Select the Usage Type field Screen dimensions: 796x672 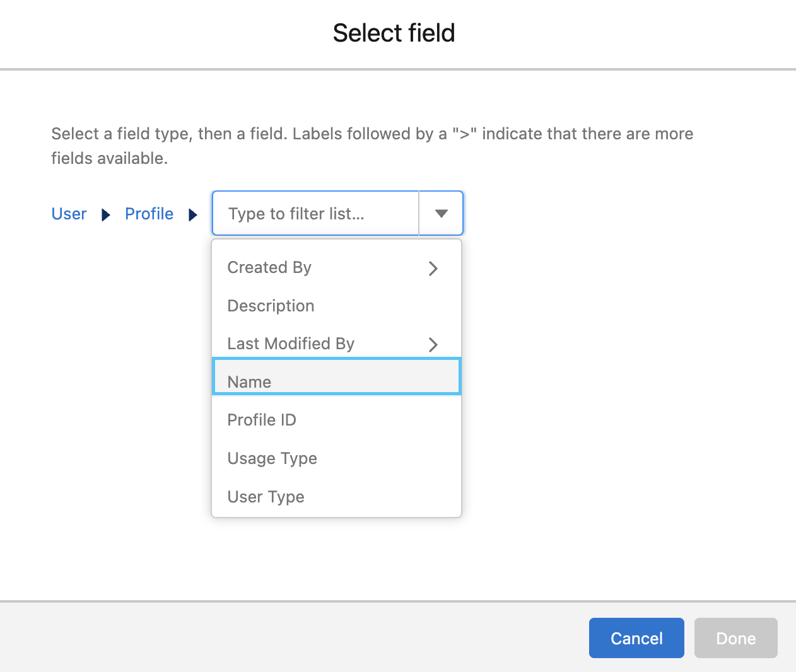coord(272,458)
